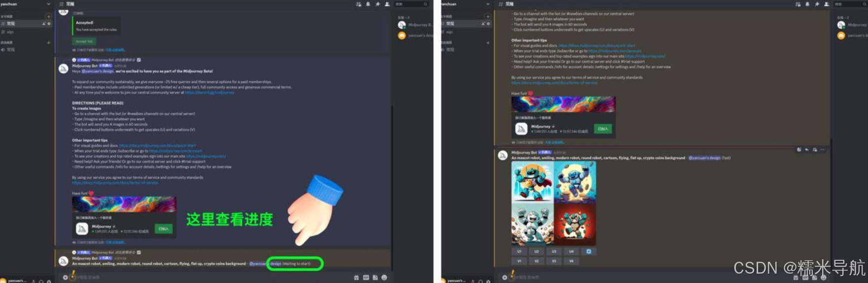Open gift icon in left message bar

pyautogui.click(x=356, y=277)
